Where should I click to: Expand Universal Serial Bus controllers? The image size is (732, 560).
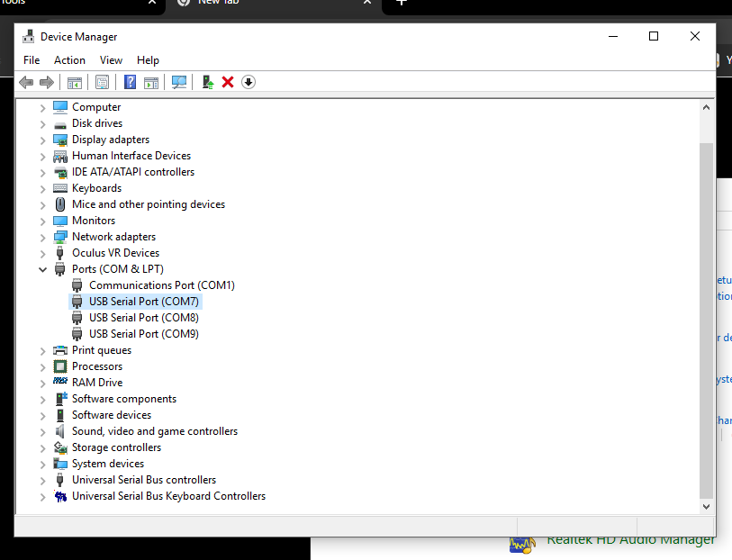click(42, 481)
